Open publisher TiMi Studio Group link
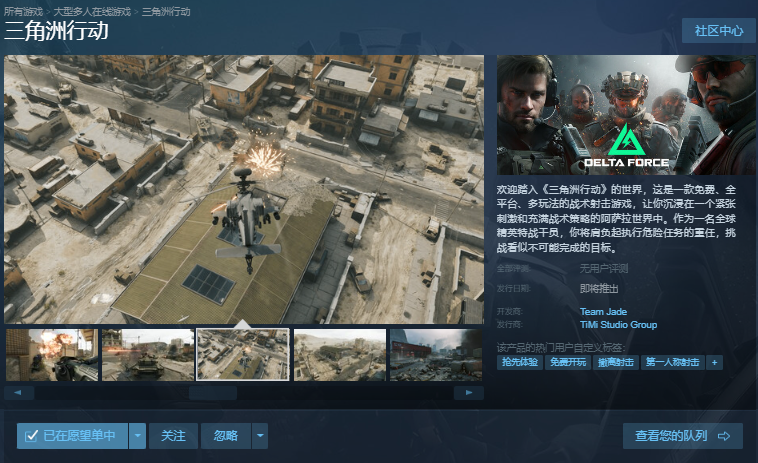The image size is (758, 463). [618, 325]
